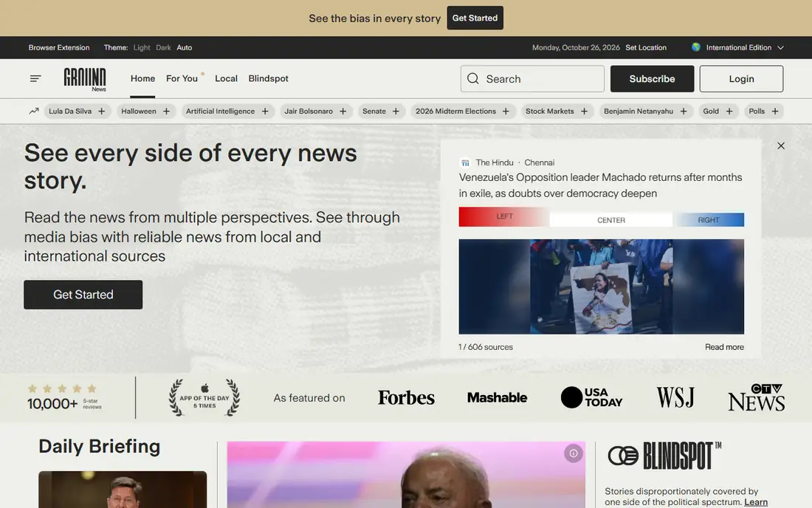Add 2026 Midterm Elections via plus
Image resolution: width=812 pixels, height=508 pixels.
(506, 111)
